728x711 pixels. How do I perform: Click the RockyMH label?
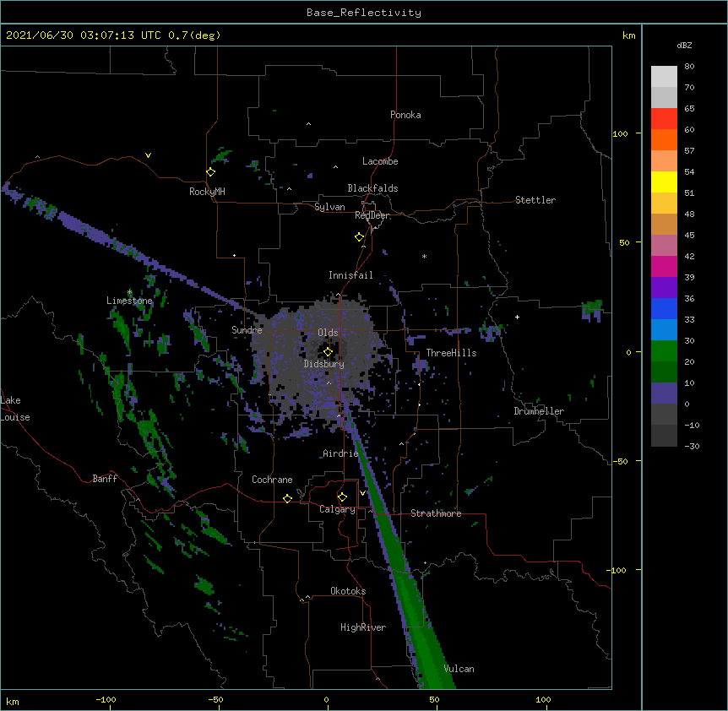coord(207,192)
